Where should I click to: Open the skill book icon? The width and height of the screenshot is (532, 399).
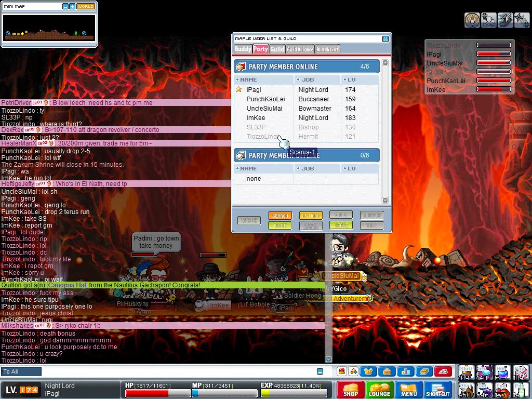point(424,371)
